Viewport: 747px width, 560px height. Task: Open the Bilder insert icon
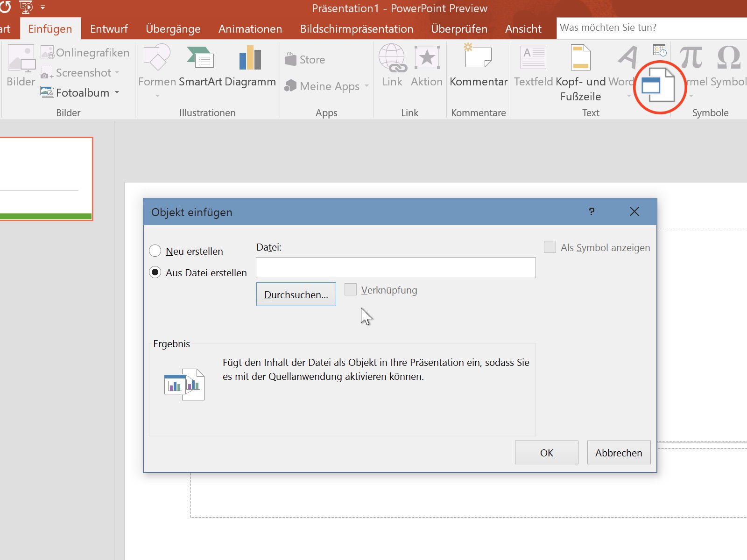(x=21, y=58)
